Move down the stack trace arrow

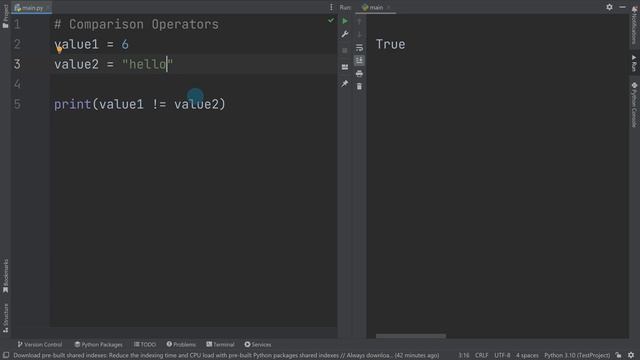359,34
